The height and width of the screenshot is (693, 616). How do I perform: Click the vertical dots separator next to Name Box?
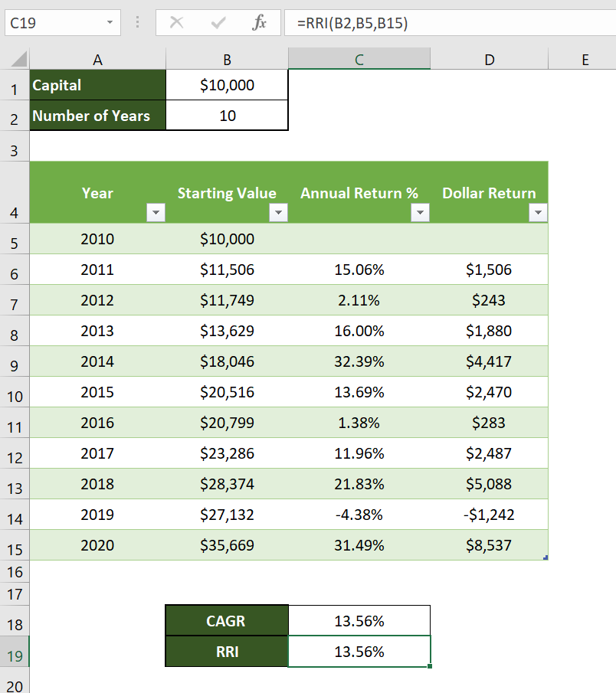click(136, 22)
